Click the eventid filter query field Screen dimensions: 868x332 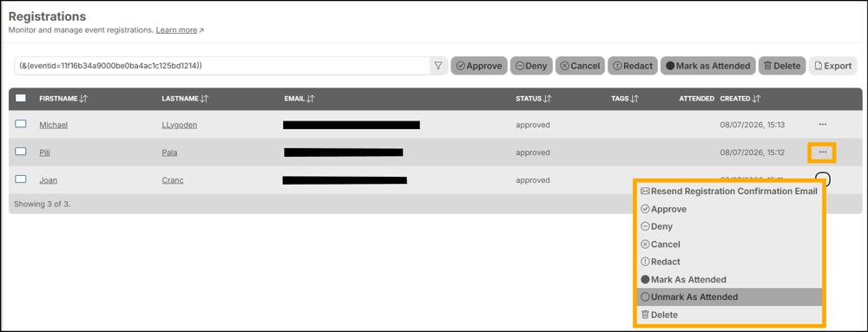(221, 66)
